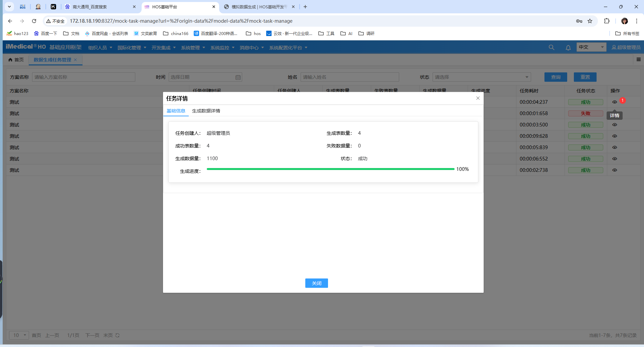Open the page size 10 dropdown
The image size is (644, 347).
(19, 335)
